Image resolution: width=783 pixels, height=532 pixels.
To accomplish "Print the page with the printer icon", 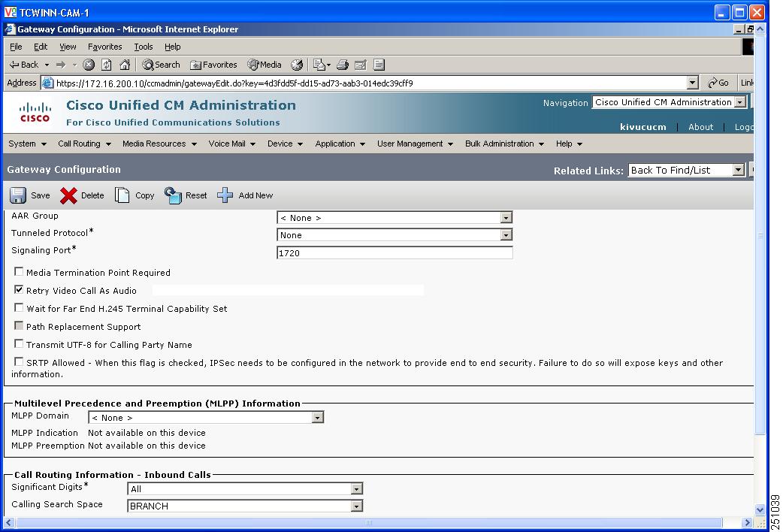I will [343, 65].
